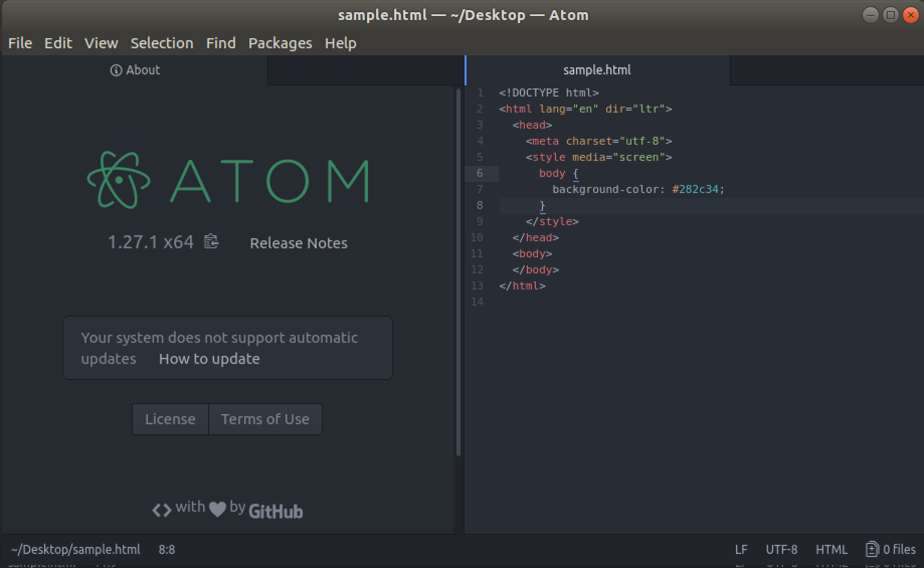Click the #282c34 hex color value
Screen dimensions: 924x568
tap(697, 189)
